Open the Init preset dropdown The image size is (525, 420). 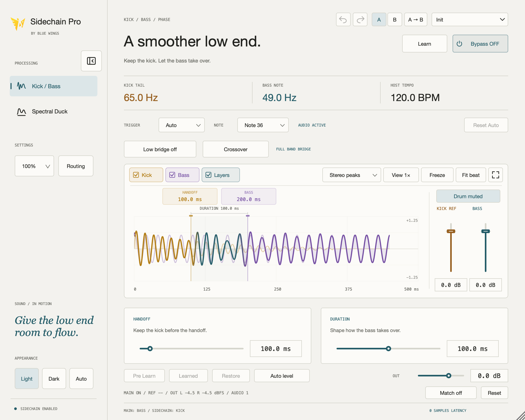tap(470, 19)
